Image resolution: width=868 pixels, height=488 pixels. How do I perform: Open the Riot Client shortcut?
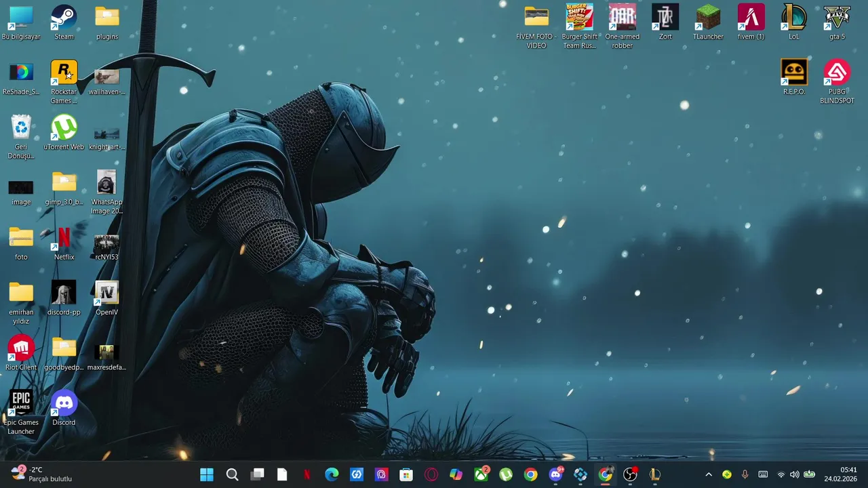tap(21, 354)
